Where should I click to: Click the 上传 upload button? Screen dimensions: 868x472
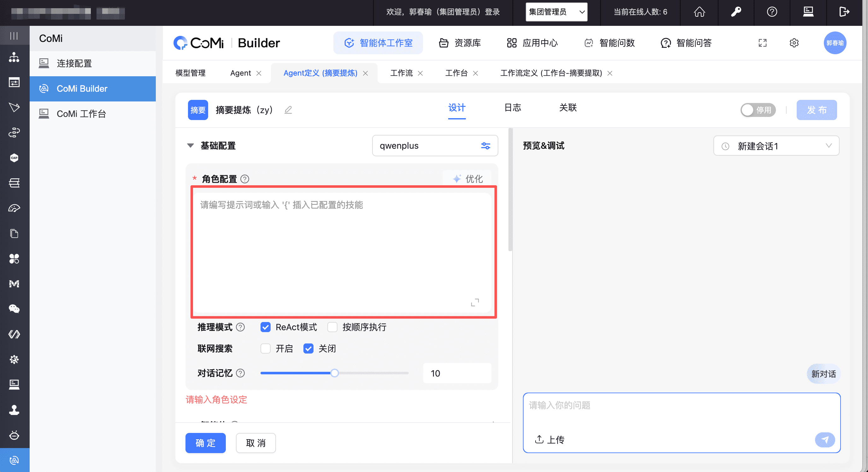549,439
